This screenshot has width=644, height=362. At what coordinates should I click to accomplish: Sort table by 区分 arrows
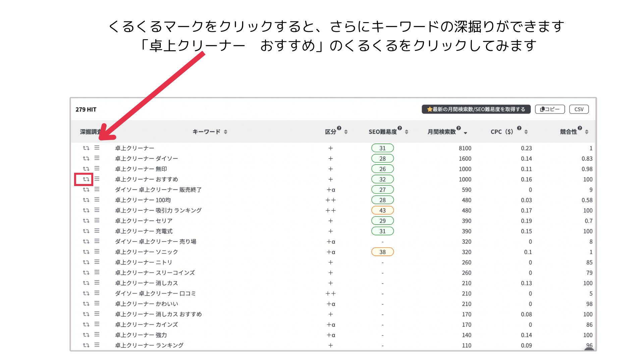[346, 132]
